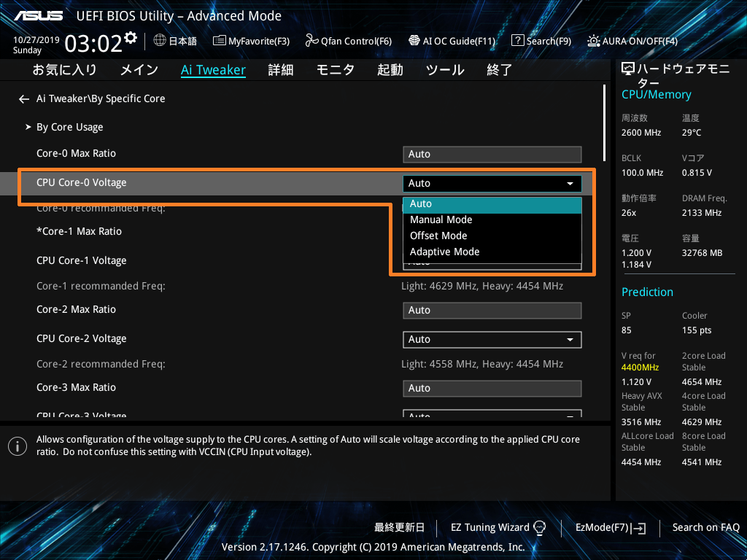Open Qfan Control(F6) fan icon

312,41
